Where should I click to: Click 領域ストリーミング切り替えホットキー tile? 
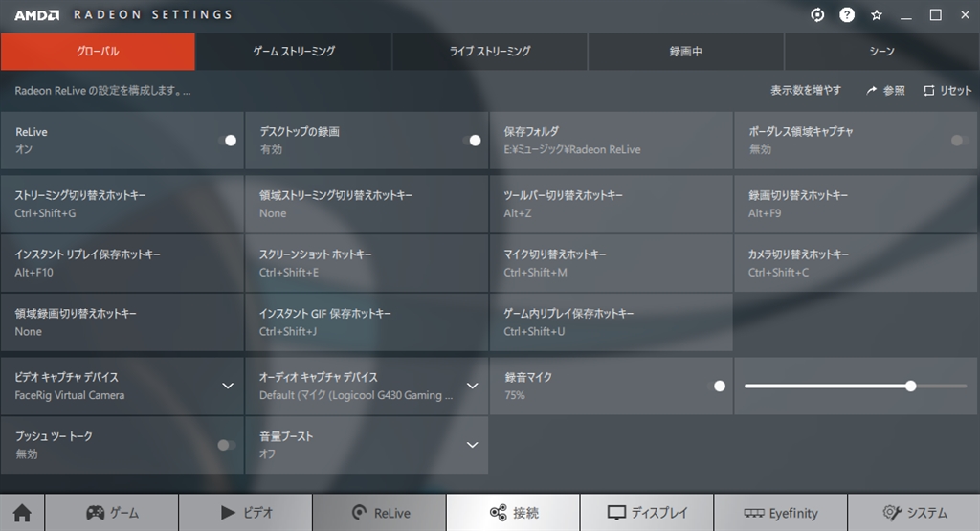[x=367, y=205]
